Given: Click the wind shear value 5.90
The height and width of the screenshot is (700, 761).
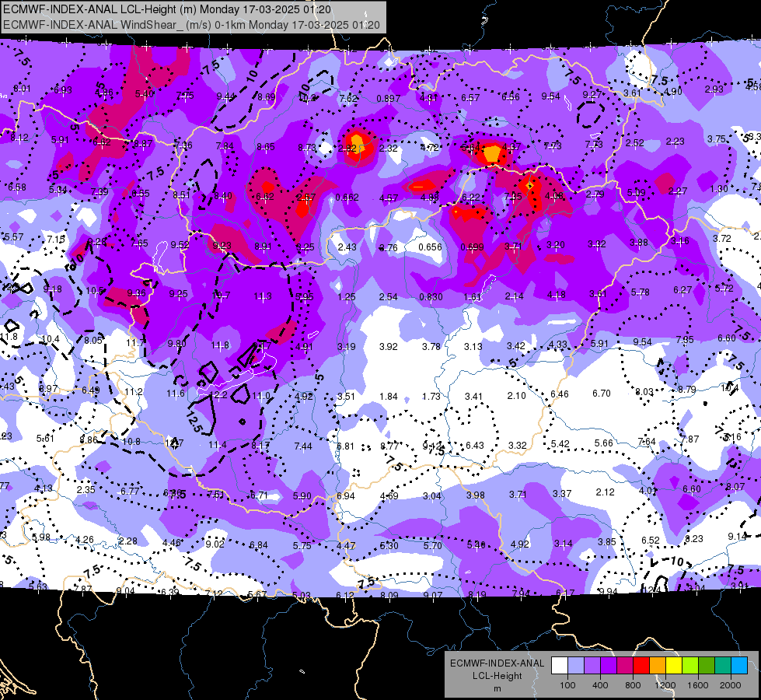Looking at the screenshot, I should tap(302, 496).
